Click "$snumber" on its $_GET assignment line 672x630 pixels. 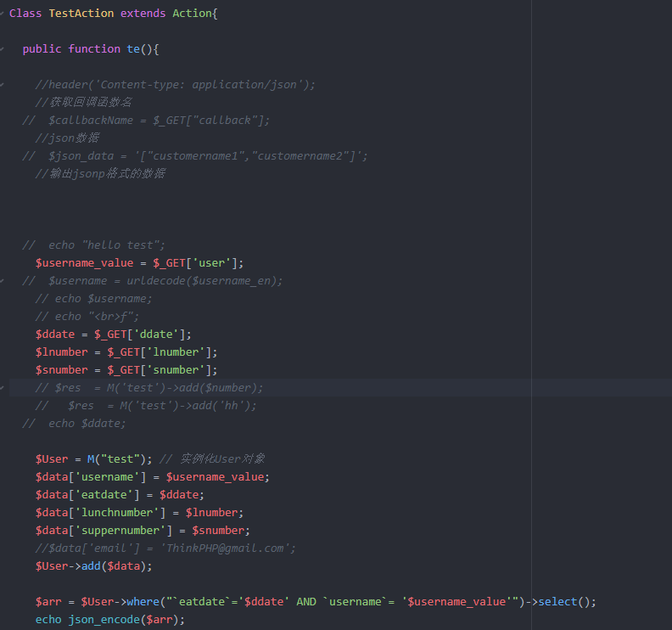[x=62, y=369]
